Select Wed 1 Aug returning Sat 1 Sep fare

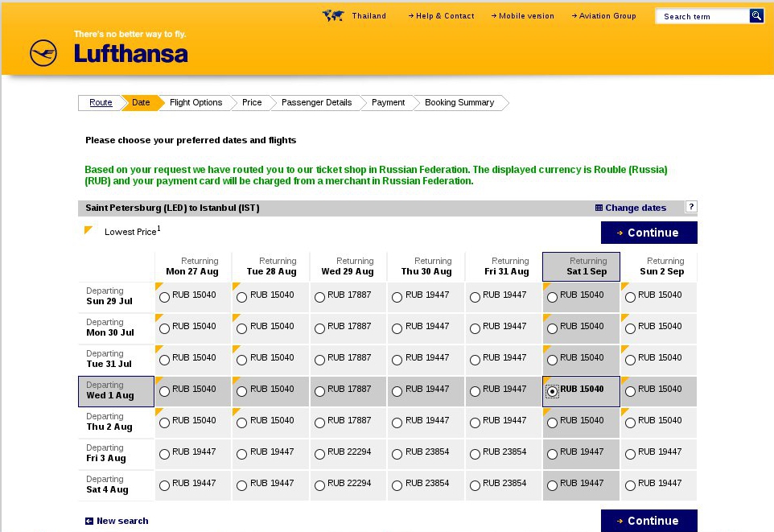(553, 392)
